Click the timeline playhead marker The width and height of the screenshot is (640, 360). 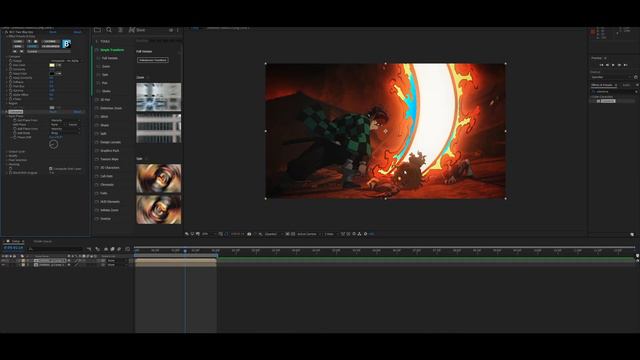185,251
